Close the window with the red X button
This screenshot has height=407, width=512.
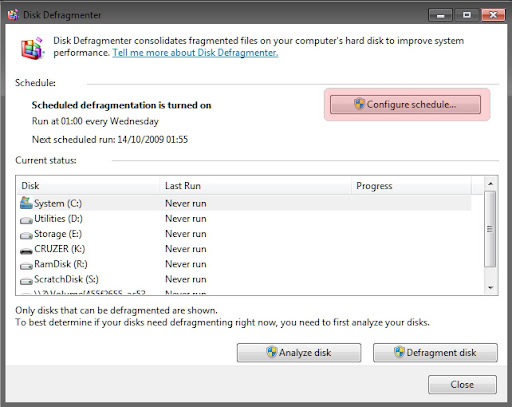point(493,15)
